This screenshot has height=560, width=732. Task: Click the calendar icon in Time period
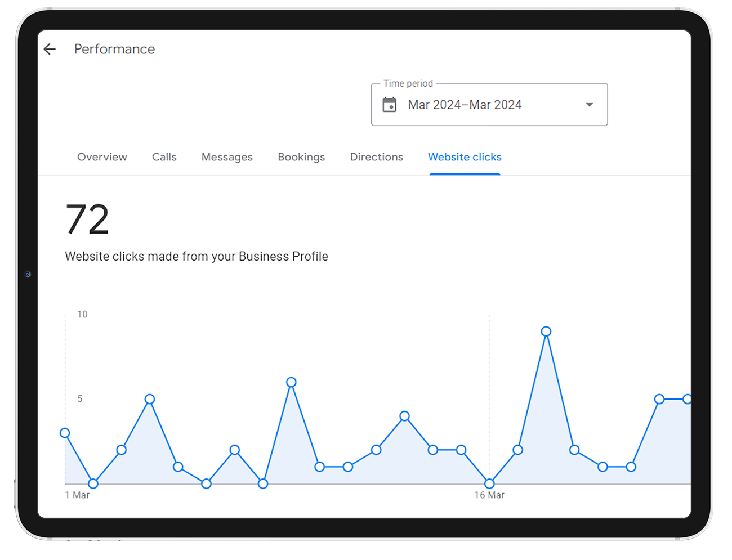[390, 105]
